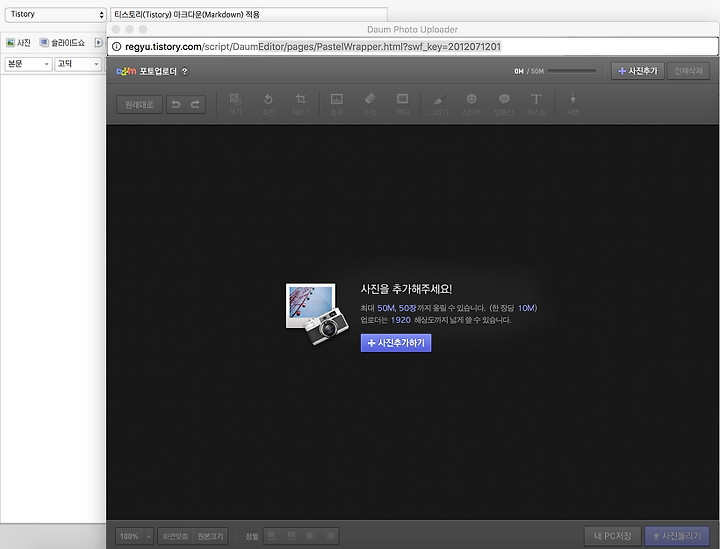
Task: Open the 액자 frame tool
Action: pos(402,104)
